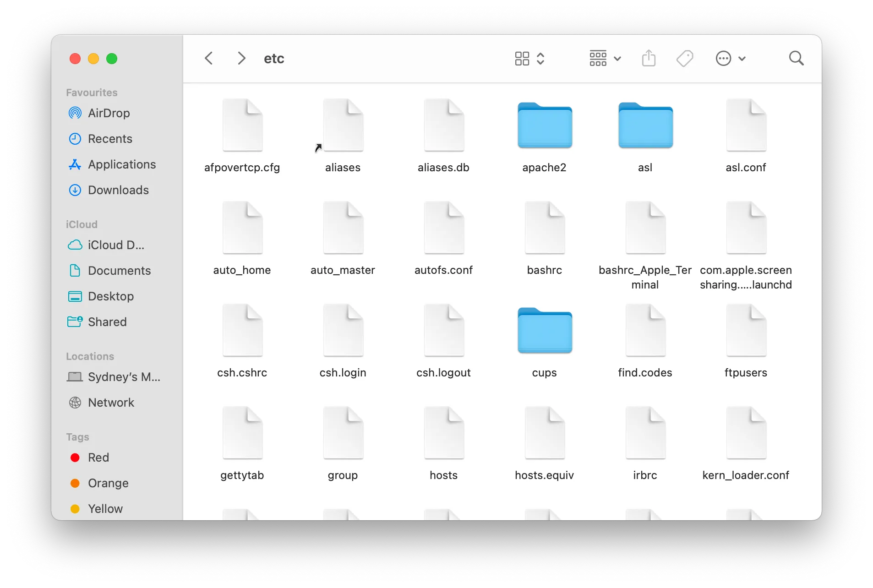This screenshot has height=588, width=873.
Task: Navigate back using the back arrow
Action: tap(209, 58)
